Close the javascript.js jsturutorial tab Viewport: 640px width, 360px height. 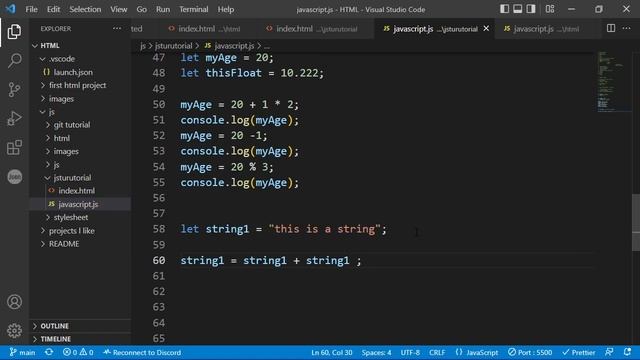486,29
